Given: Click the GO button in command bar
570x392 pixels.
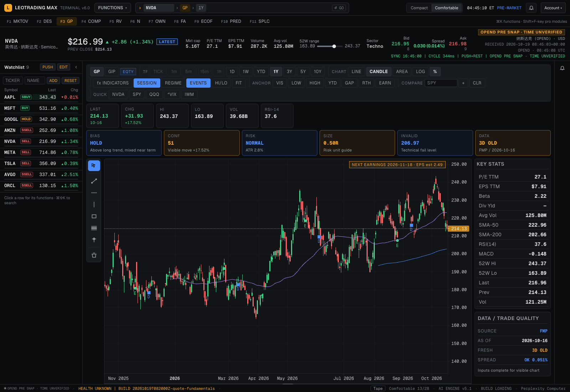Looking at the screenshot, I should [339, 8].
